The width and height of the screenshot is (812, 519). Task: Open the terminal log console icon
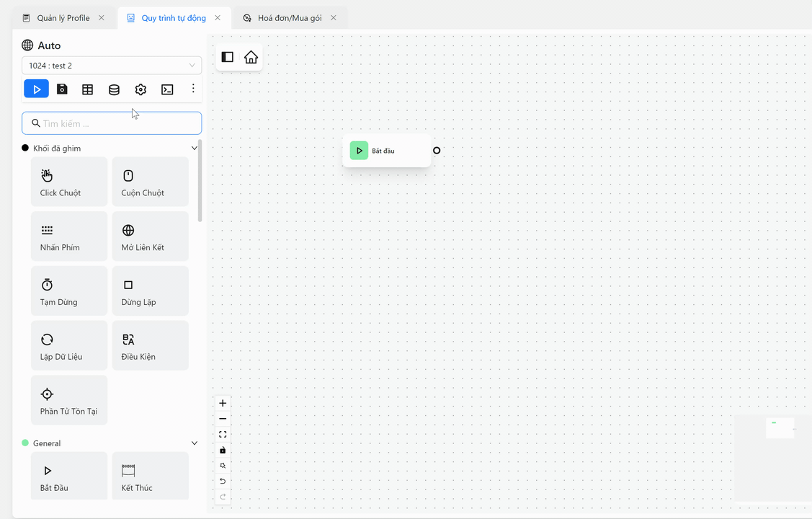point(167,88)
